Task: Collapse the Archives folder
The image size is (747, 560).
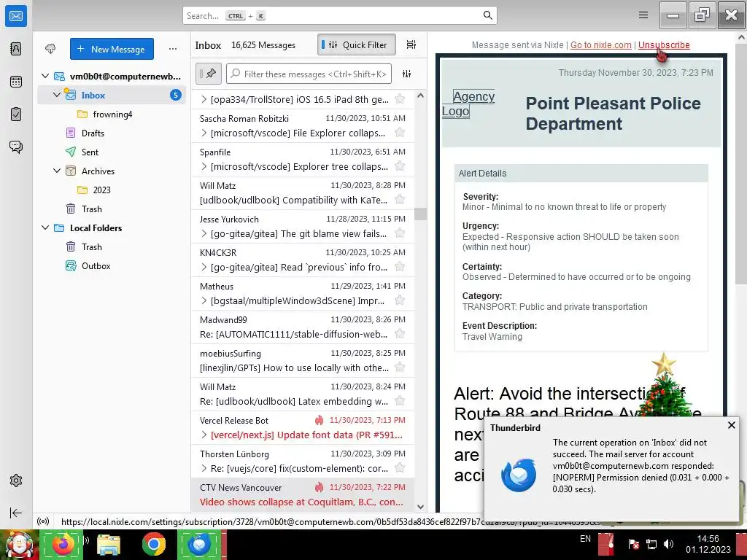Action: pyautogui.click(x=57, y=171)
